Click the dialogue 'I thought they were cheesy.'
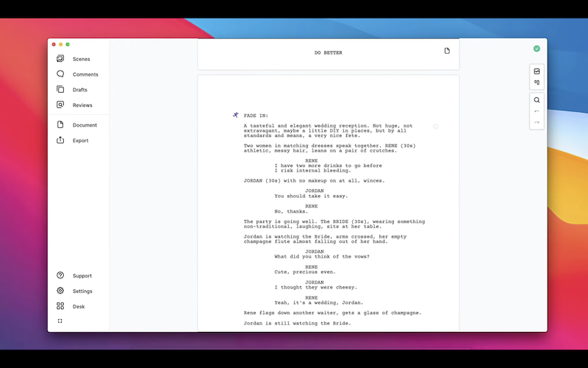Viewport: 588px width, 368px height. 315,287
